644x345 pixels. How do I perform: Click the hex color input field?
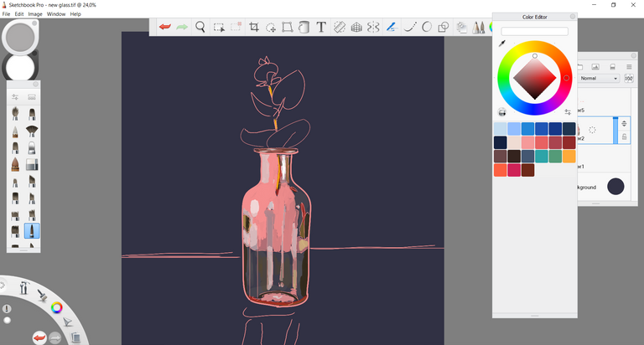pos(534,31)
